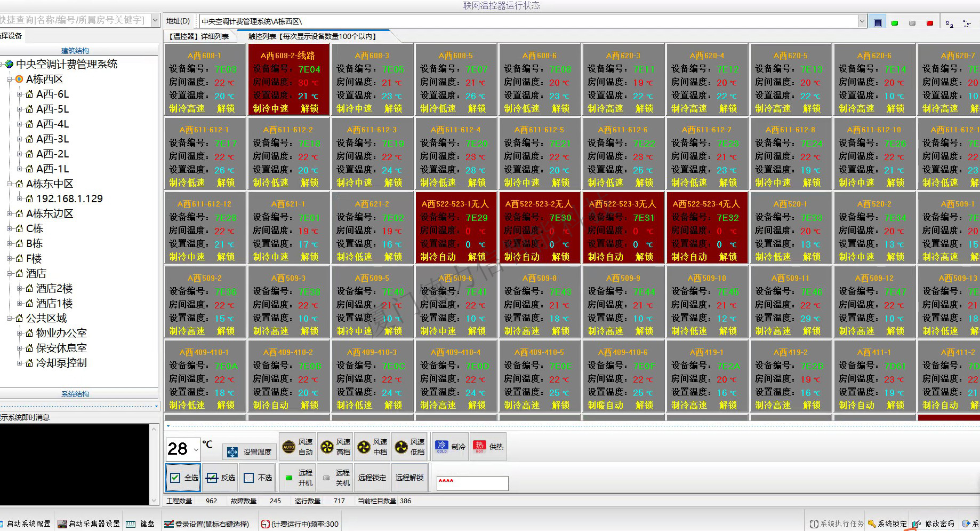Switch to 【温控器】详细列表 tab

[x=199, y=36]
